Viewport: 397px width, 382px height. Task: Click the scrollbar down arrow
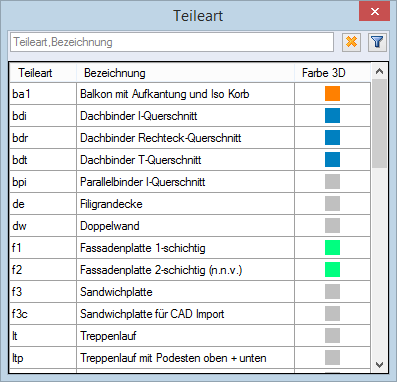(379, 365)
